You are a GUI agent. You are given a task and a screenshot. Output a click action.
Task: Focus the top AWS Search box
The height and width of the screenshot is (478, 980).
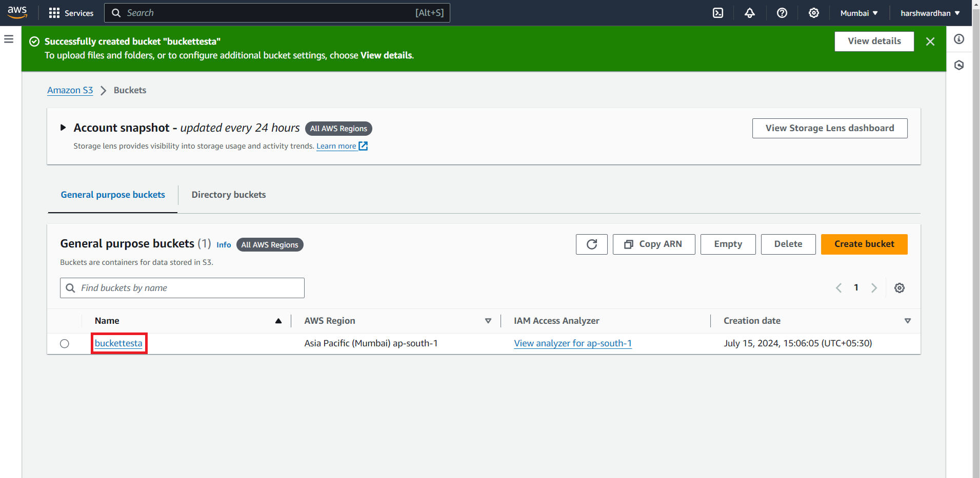click(x=277, y=13)
